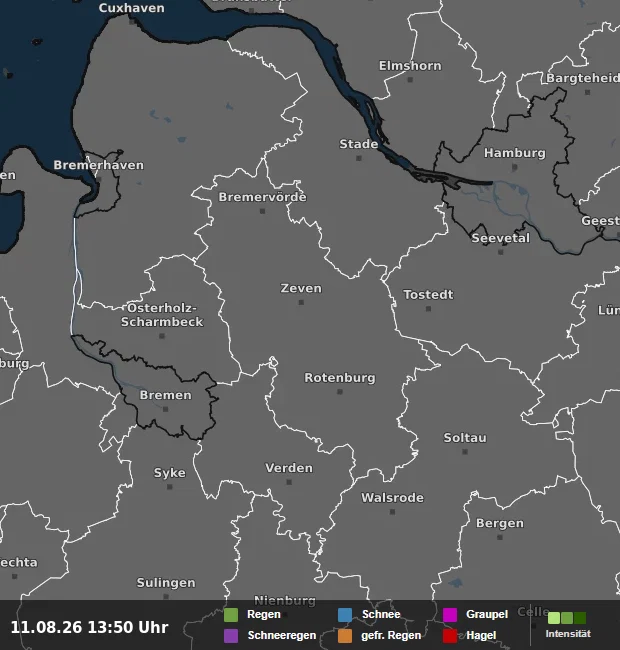
Task: Click the Syke city label
Action: pos(170,473)
